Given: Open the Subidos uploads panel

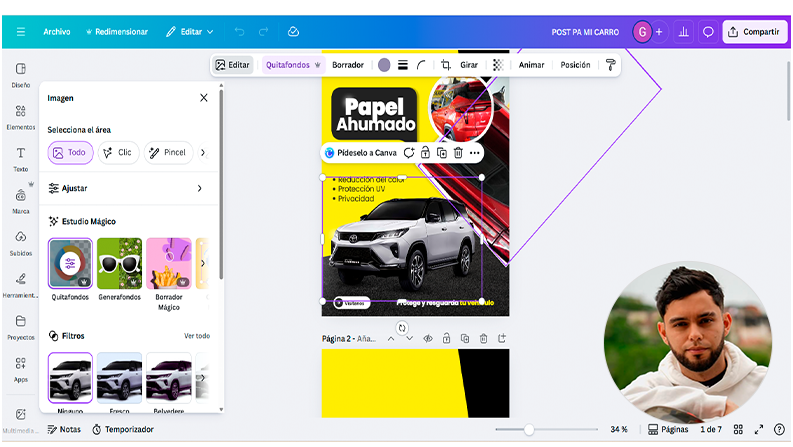Looking at the screenshot, I should [x=20, y=243].
